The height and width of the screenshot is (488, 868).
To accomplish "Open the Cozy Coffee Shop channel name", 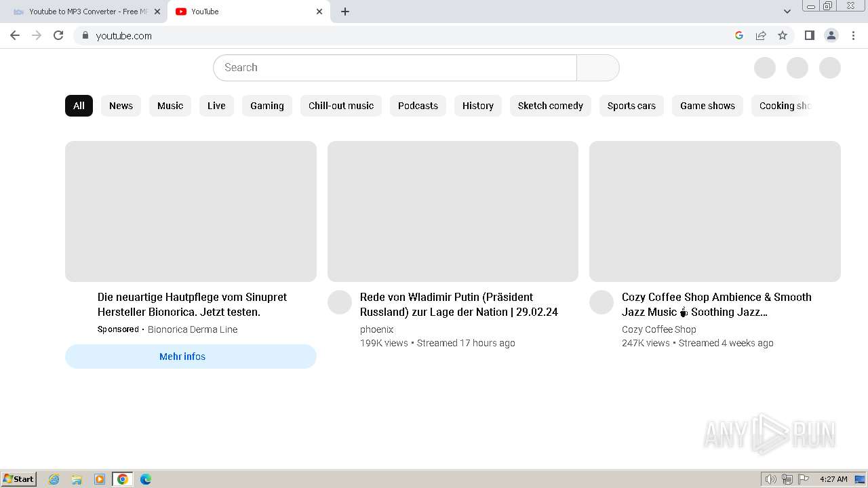I will point(659,329).
